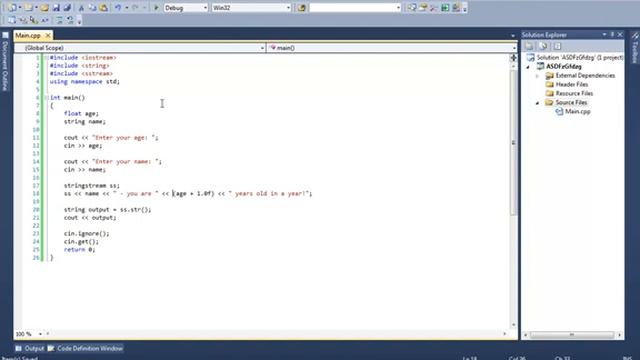Click Display Quick Info icon
This screenshot has height=360, width=640.
(x=33, y=20)
